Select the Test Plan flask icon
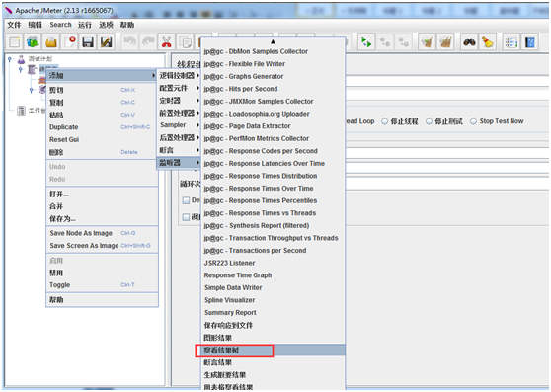Image resolution: width=551 pixels, height=392 pixels. tap(21, 59)
